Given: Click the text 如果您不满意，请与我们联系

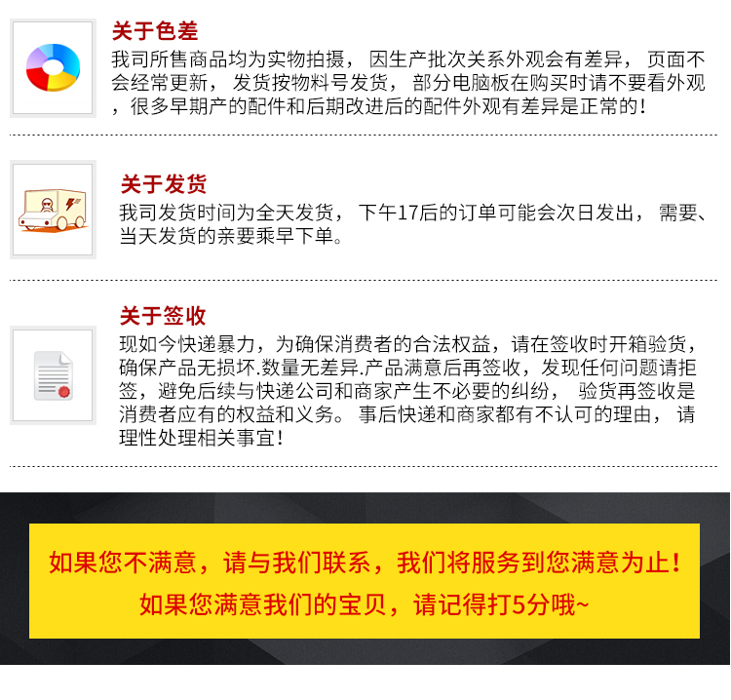Looking at the screenshot, I should tap(210, 562).
